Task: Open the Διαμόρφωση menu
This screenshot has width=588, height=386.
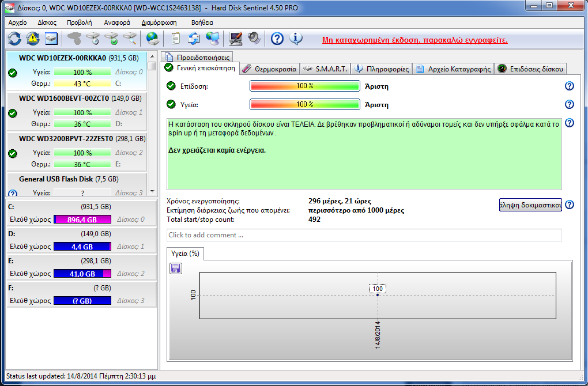Action: [159, 22]
